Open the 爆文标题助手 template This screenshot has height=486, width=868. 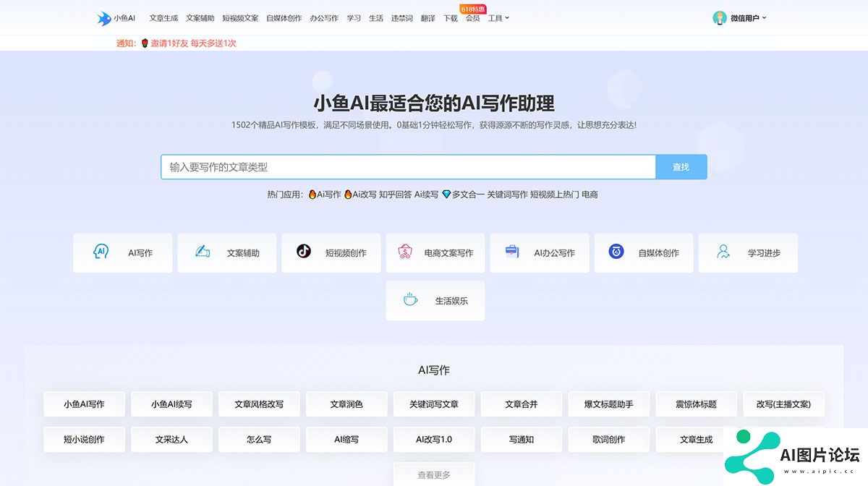[609, 404]
